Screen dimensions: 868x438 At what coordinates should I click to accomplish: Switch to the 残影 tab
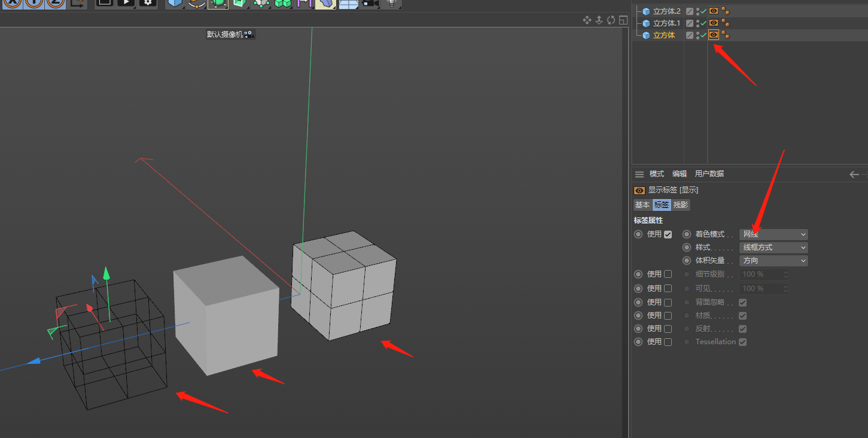[x=681, y=205]
